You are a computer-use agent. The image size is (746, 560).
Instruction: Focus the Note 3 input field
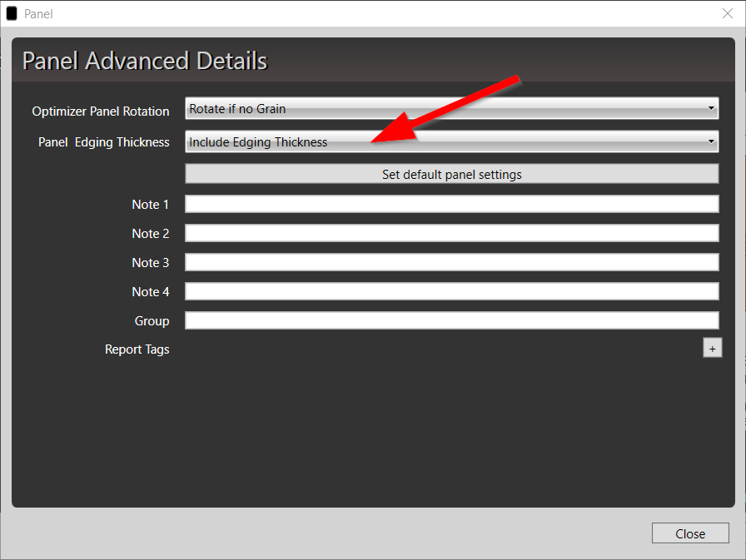coord(451,262)
